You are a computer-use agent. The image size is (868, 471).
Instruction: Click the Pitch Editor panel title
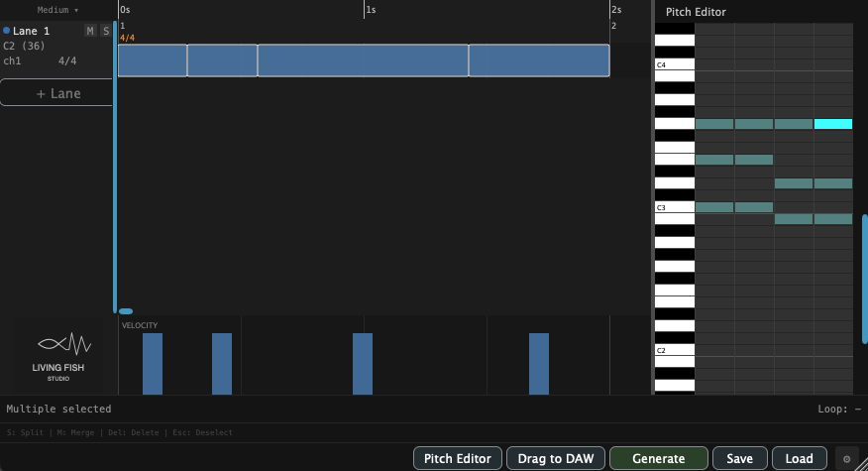tap(696, 12)
